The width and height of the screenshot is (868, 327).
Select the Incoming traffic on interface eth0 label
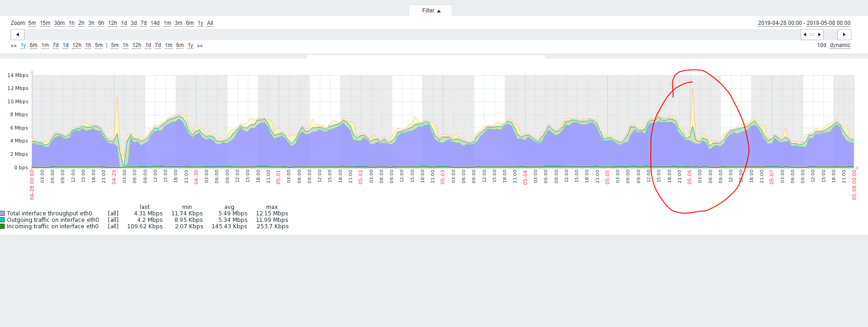[x=53, y=226]
